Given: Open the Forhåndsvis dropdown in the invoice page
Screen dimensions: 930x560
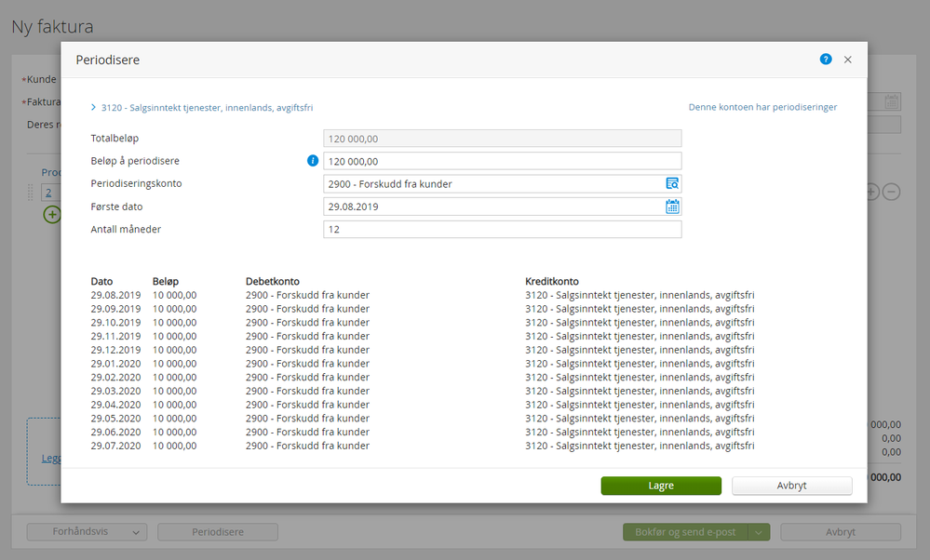Looking at the screenshot, I should coord(87,531).
